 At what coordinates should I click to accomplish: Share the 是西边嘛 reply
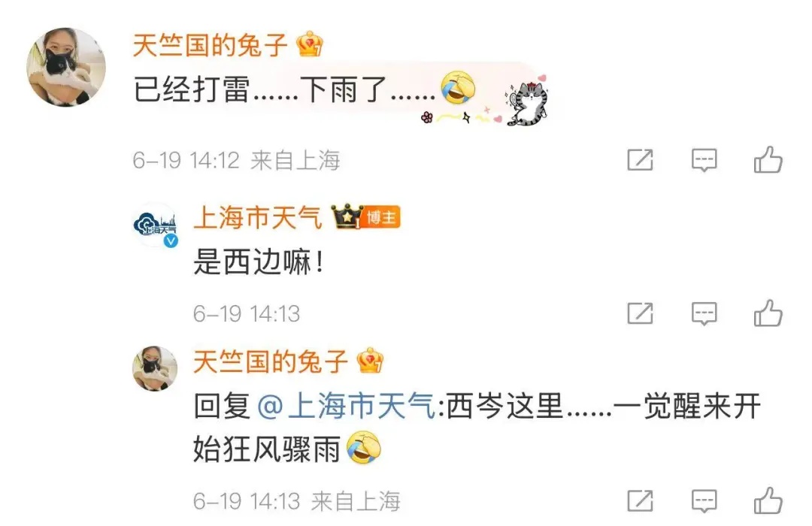point(640,313)
